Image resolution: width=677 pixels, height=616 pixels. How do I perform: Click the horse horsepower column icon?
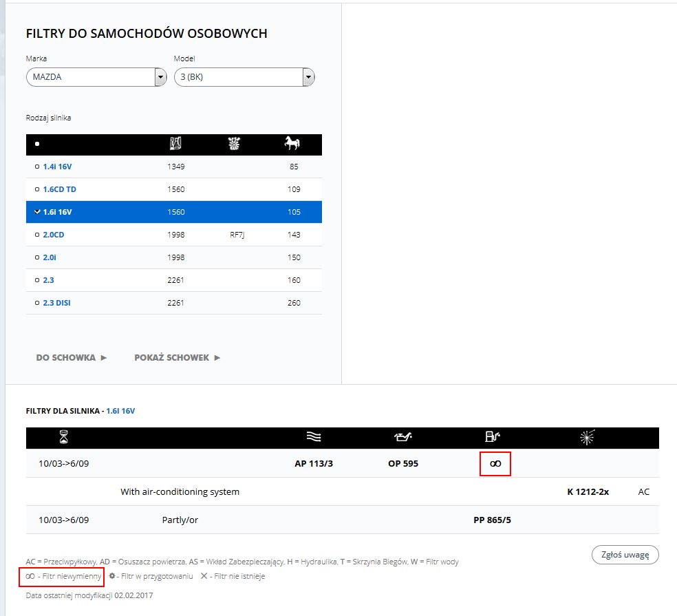tap(292, 144)
